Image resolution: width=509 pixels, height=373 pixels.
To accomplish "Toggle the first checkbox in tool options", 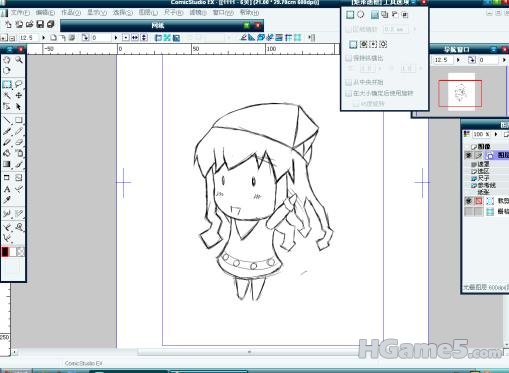I will (x=349, y=29).
